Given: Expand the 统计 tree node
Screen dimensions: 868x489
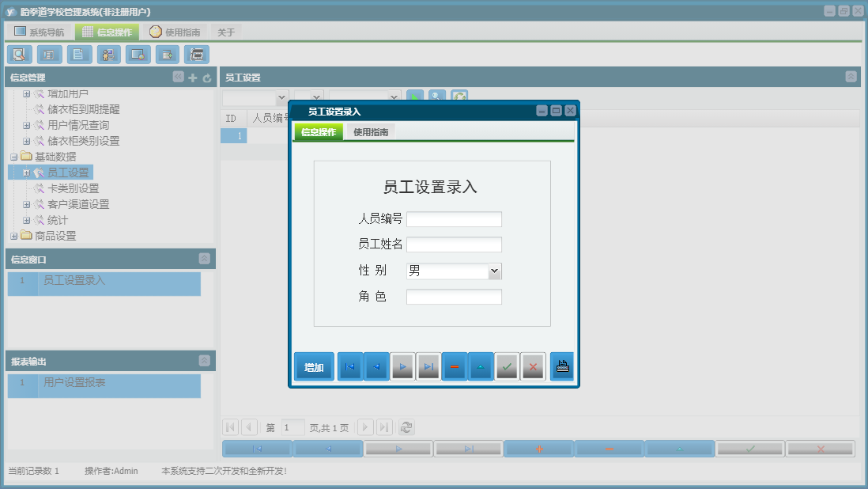Looking at the screenshot, I should pos(25,219).
